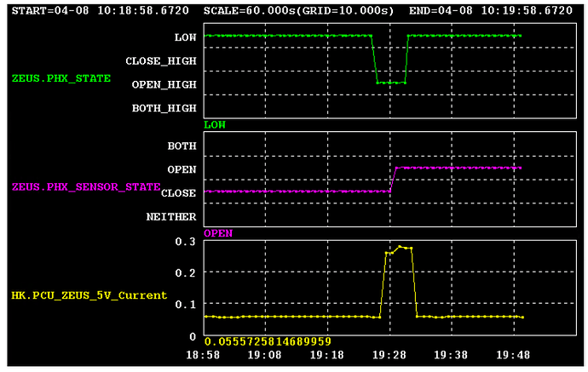Click the END timestamp in the header
Image resolution: width=588 pixels, height=372 pixels.
click(x=502, y=11)
